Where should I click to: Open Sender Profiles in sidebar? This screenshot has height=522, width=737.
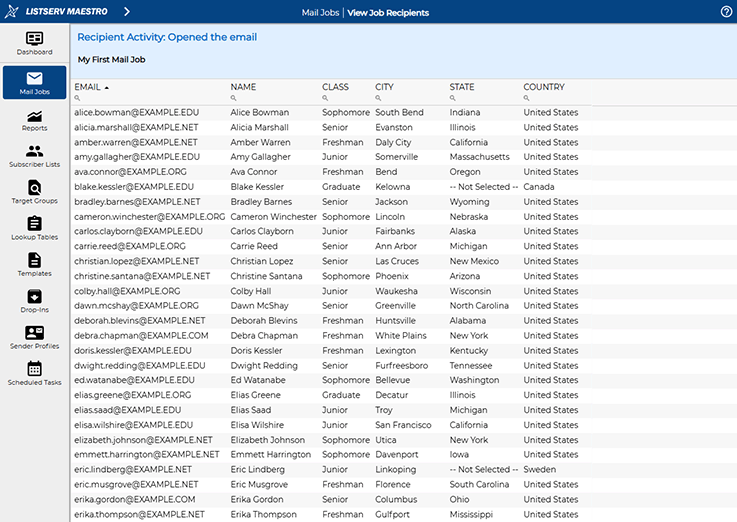34,338
